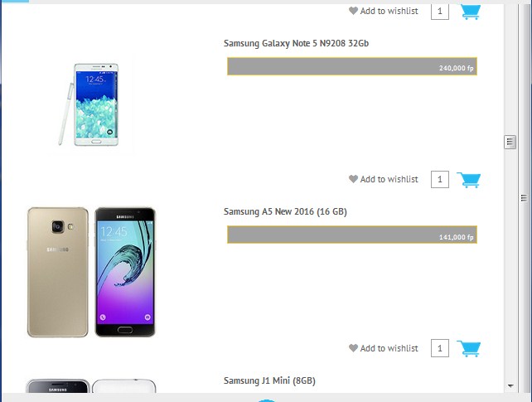Click the 240,000 fp price bar
Viewport: 532px width, 402px height.
(x=352, y=66)
